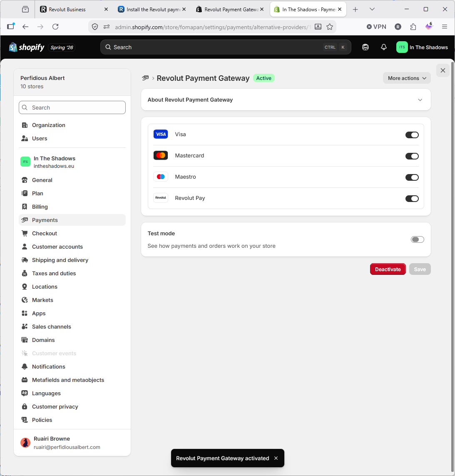Toggle the Visa payment method off
This screenshot has width=455, height=476.
[412, 135]
